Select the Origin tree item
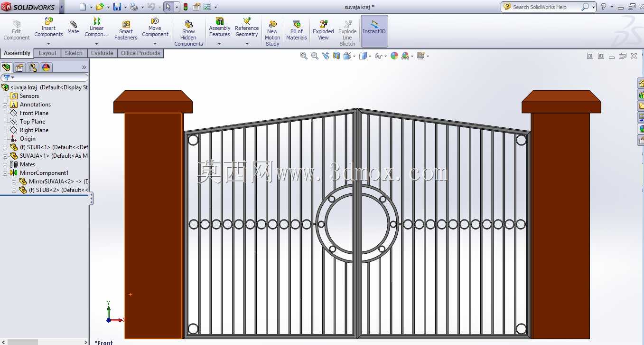 (28, 139)
